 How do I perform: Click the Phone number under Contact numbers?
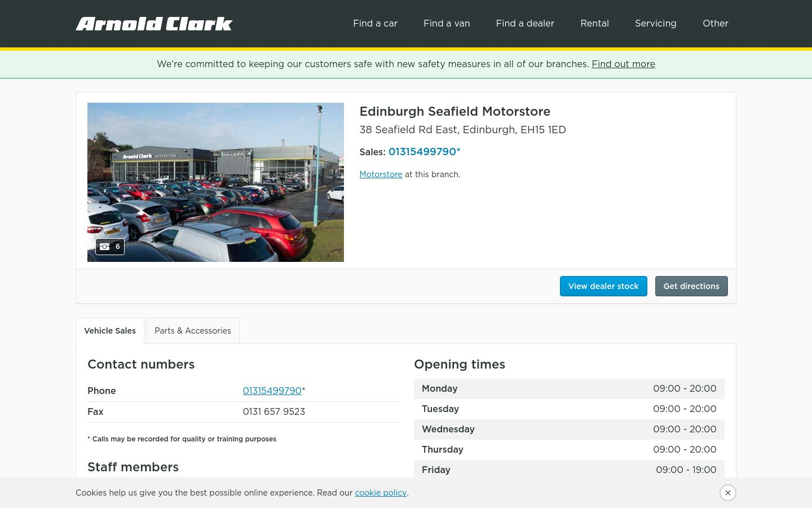[x=272, y=391]
